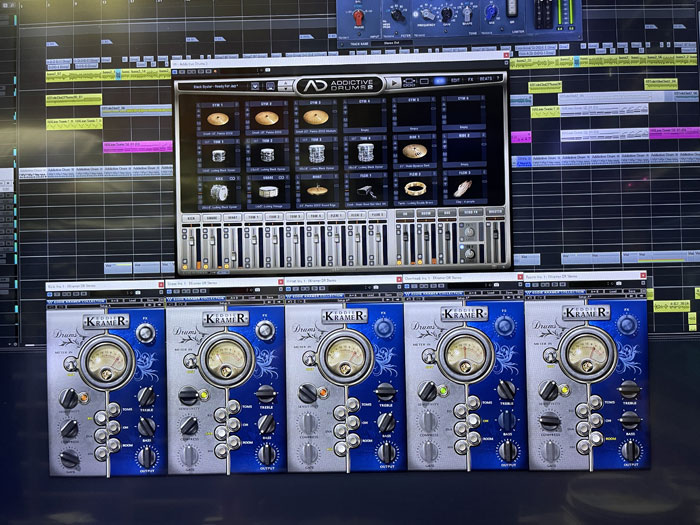
Task: Open the EDIT page in Addictive Drums
Action: coord(455,80)
